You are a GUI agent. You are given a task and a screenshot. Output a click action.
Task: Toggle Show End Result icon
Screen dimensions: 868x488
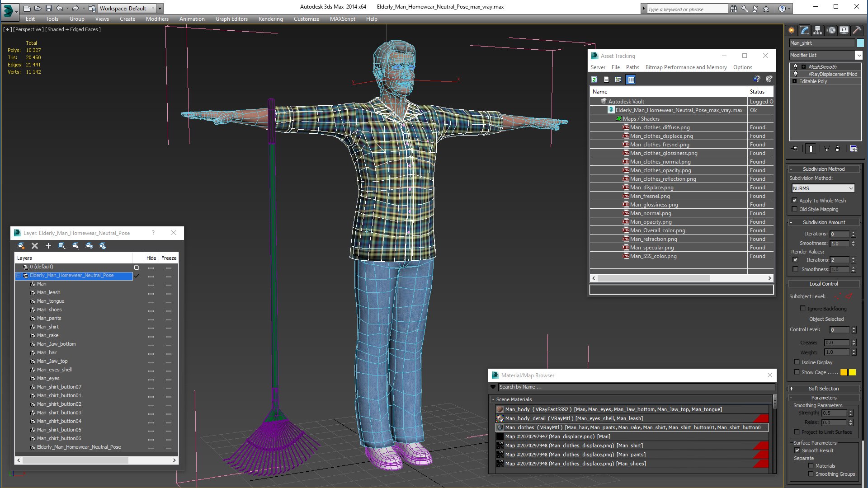(x=811, y=148)
